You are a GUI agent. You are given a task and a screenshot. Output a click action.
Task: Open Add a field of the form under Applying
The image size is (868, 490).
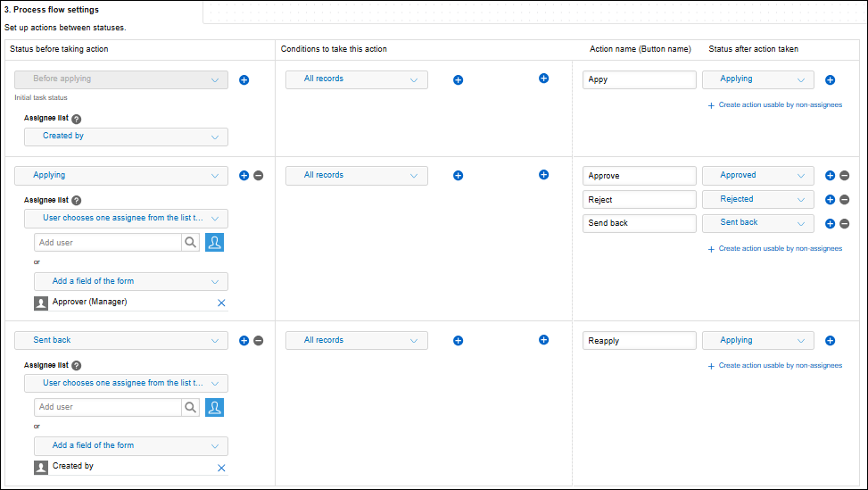click(130, 281)
